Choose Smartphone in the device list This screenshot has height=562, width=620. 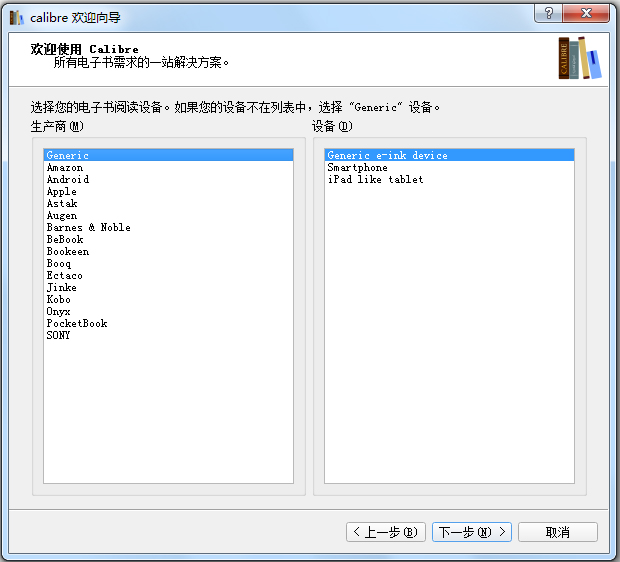coord(449,167)
